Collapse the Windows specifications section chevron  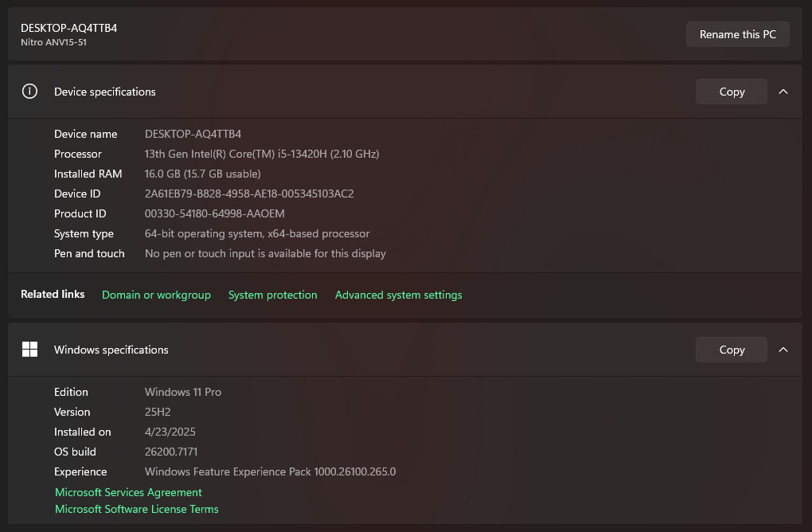click(783, 350)
